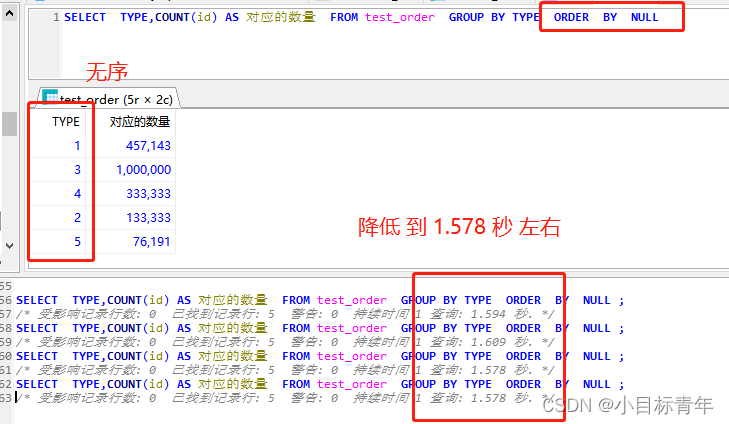Click the log comment showing 1.594 秒
Viewport: 729px width, 424px height.
point(285,314)
